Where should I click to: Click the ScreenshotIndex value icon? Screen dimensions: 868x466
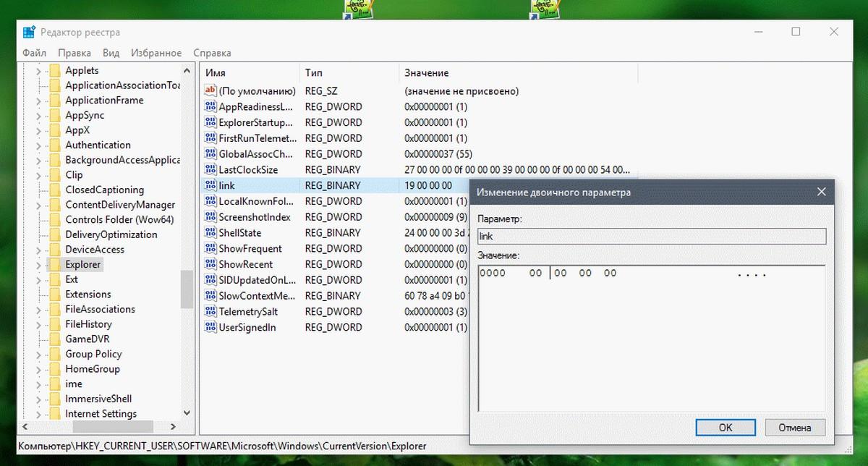tap(210, 217)
